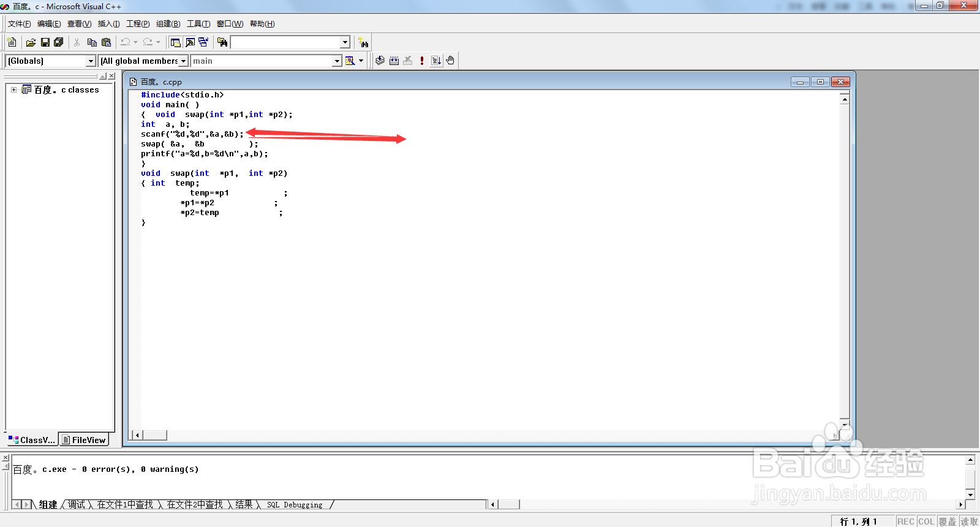The height and width of the screenshot is (527, 980).
Task: Select the 百度。c classes tree item
Action: 66,89
